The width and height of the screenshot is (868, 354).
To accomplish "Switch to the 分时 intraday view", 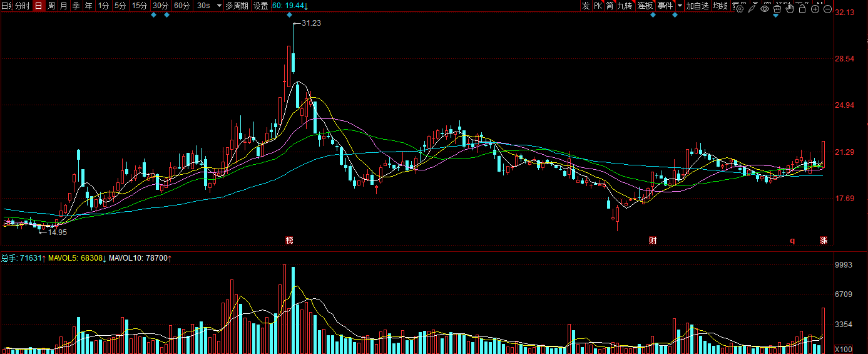I will (x=23, y=6).
